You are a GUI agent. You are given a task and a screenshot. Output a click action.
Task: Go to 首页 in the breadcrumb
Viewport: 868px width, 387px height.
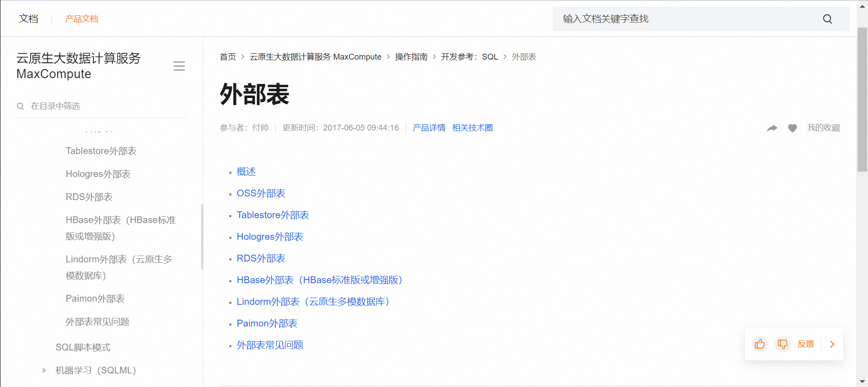[x=228, y=57]
